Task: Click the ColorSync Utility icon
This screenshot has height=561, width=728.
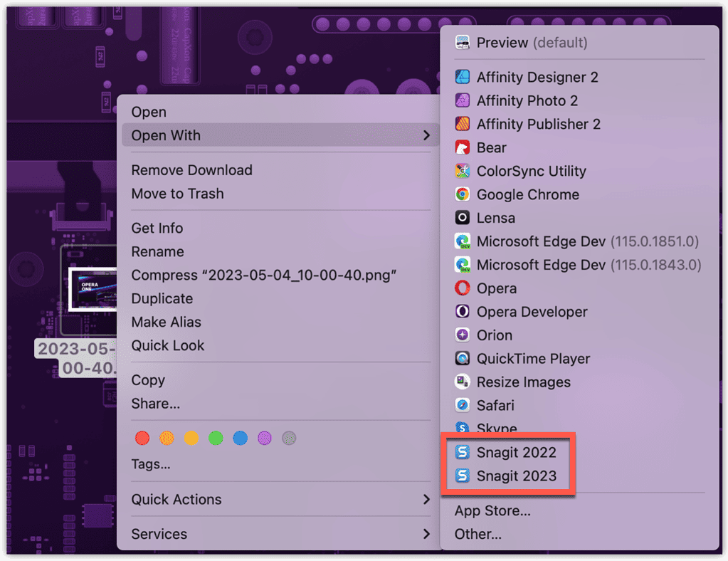Action: [463, 170]
